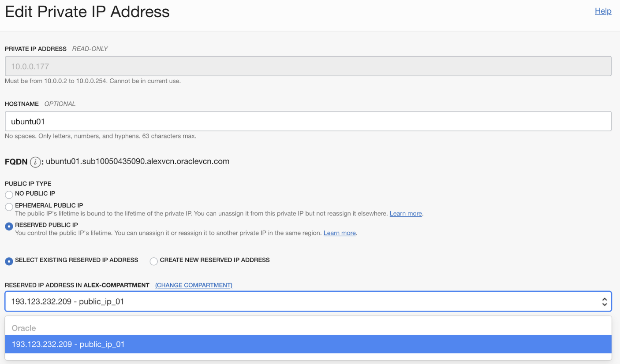Click the Hostname Optional field label
The image size is (620, 364).
[40, 104]
